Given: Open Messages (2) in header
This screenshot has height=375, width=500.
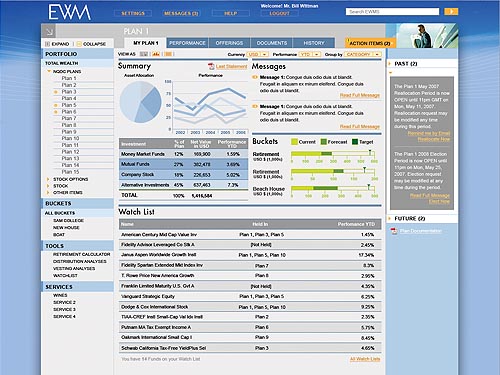Looking at the screenshot, I should click(x=181, y=13).
